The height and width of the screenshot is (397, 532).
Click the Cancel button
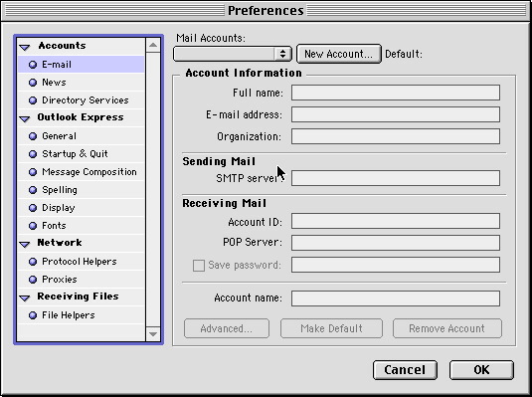click(x=405, y=370)
